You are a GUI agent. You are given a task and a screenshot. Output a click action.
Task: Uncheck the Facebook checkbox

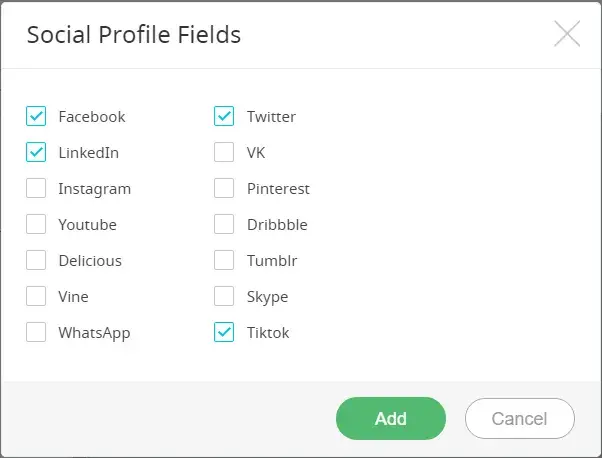pos(36,117)
